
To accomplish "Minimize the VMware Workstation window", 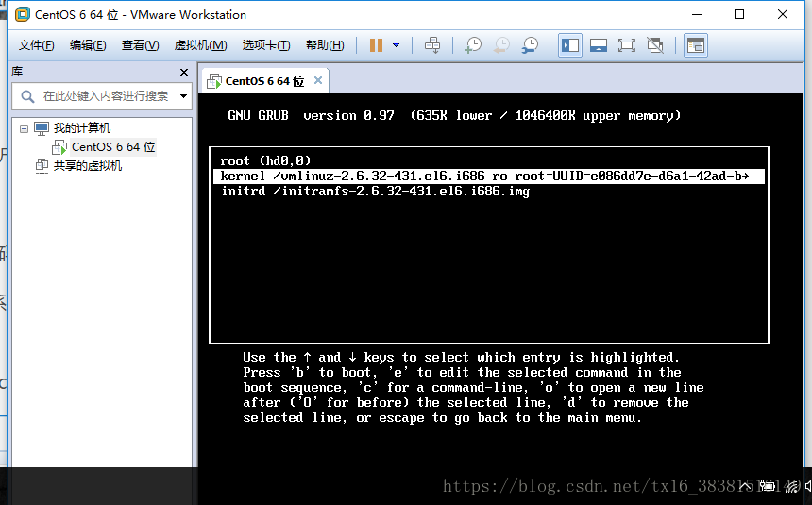I will tap(697, 14).
